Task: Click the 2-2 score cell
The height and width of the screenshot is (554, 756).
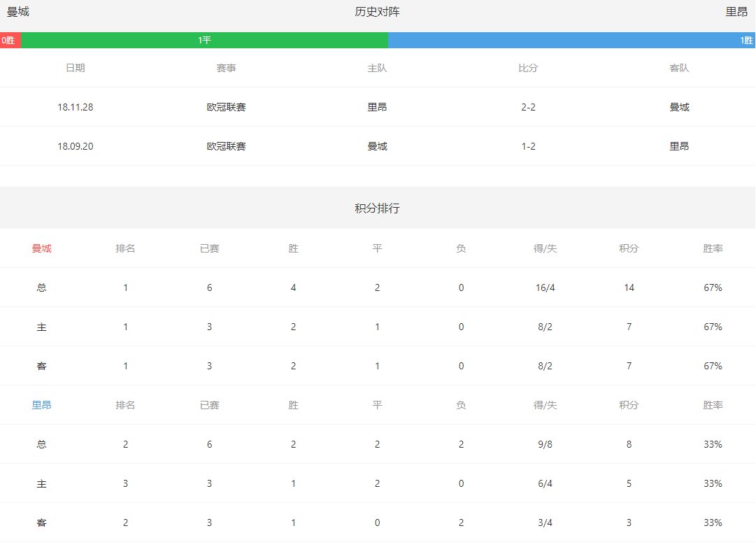Action: [528, 107]
